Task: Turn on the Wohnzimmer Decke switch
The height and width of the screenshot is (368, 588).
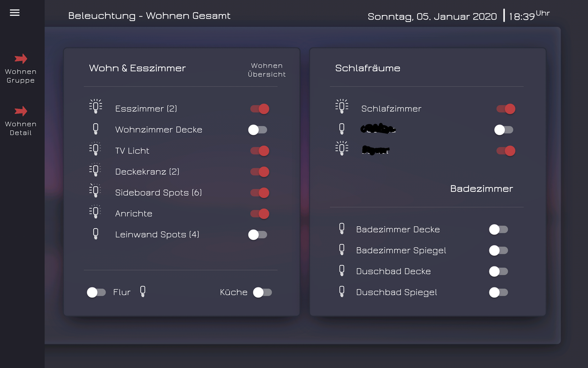Action: 258,130
